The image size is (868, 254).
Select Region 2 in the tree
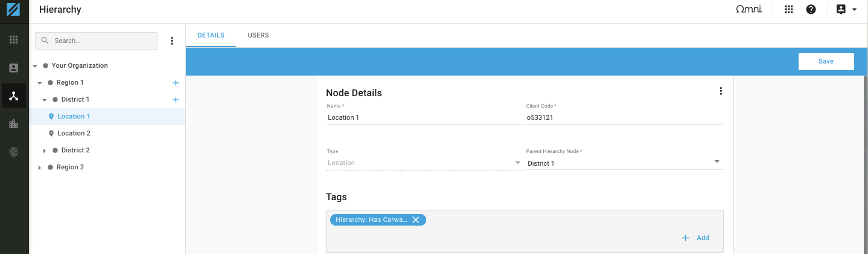coord(70,167)
